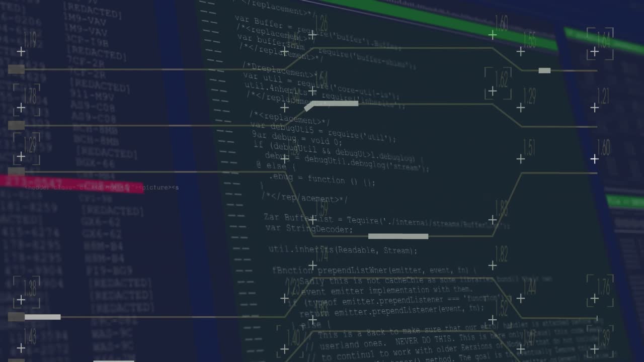Click the crosshair marker labeled 1.51
This screenshot has height=362, width=644.
pyautogui.click(x=520, y=159)
